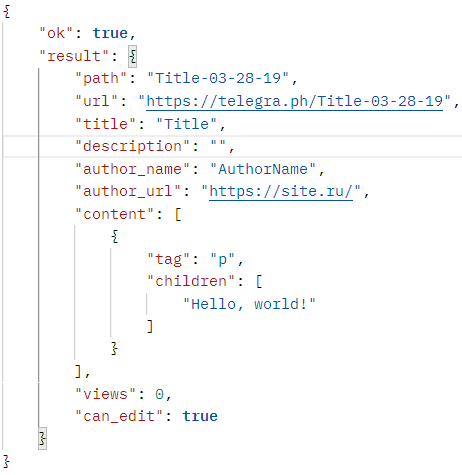Select the "AuthorName" string value
This screenshot has height=475, width=462.
(263, 169)
